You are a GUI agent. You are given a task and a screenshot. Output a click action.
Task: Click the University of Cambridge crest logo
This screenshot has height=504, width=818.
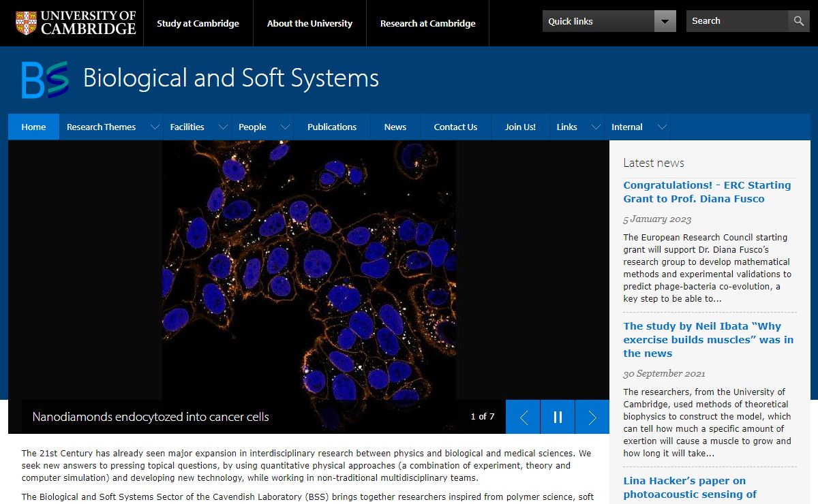27,22
